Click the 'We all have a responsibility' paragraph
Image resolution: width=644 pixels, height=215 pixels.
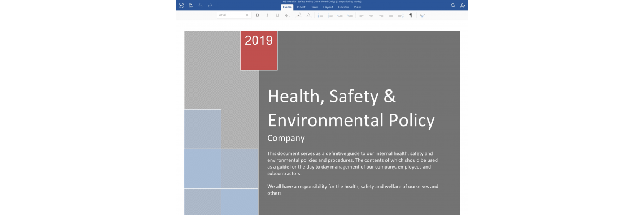coord(353,190)
